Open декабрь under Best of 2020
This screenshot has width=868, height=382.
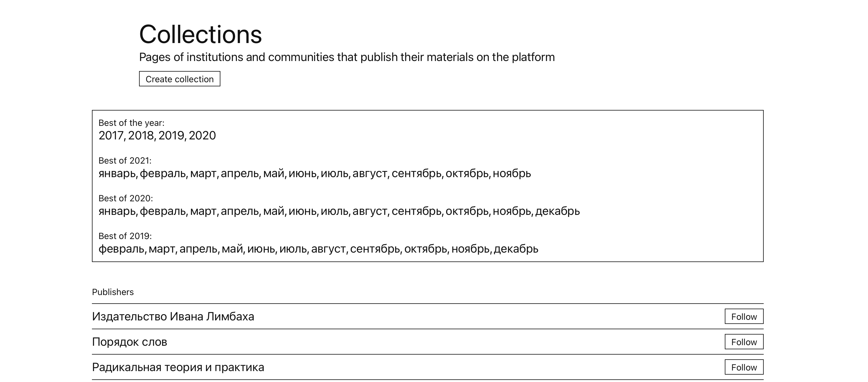pyautogui.click(x=557, y=211)
